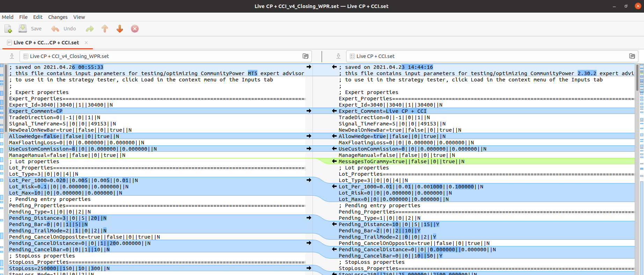Click line Expert_Id=3040 in left pane
644x275 pixels.
click(x=61, y=105)
